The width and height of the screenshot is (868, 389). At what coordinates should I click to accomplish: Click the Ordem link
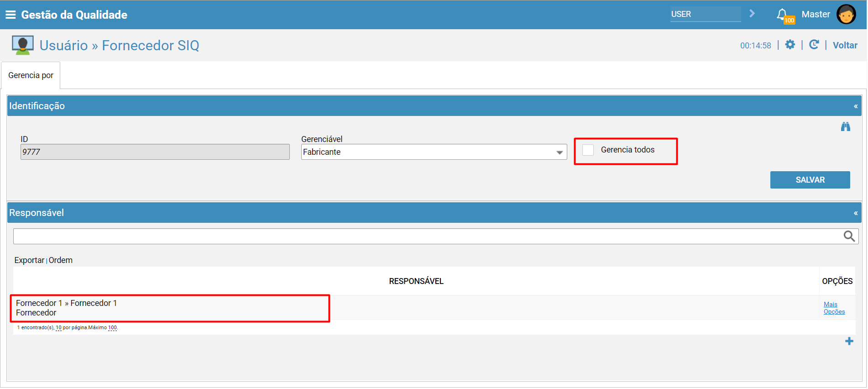(61, 260)
